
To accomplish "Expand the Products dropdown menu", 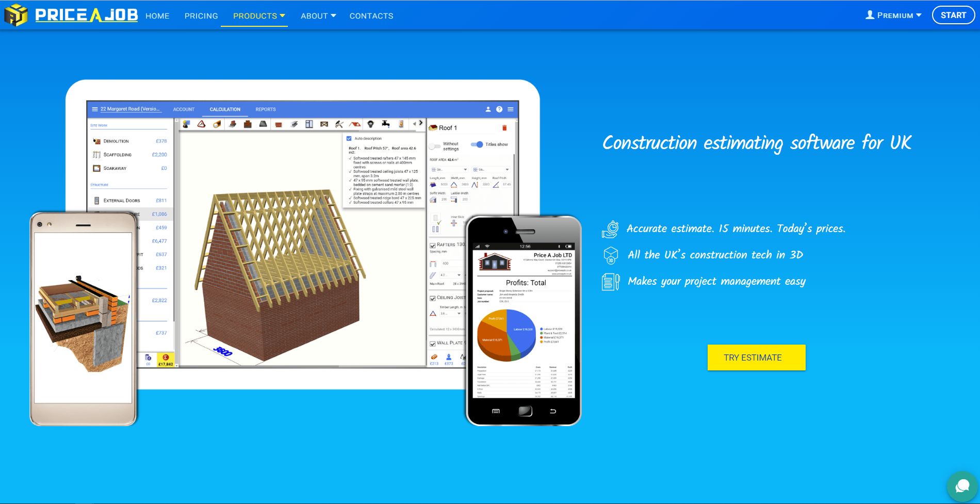I will pos(259,16).
